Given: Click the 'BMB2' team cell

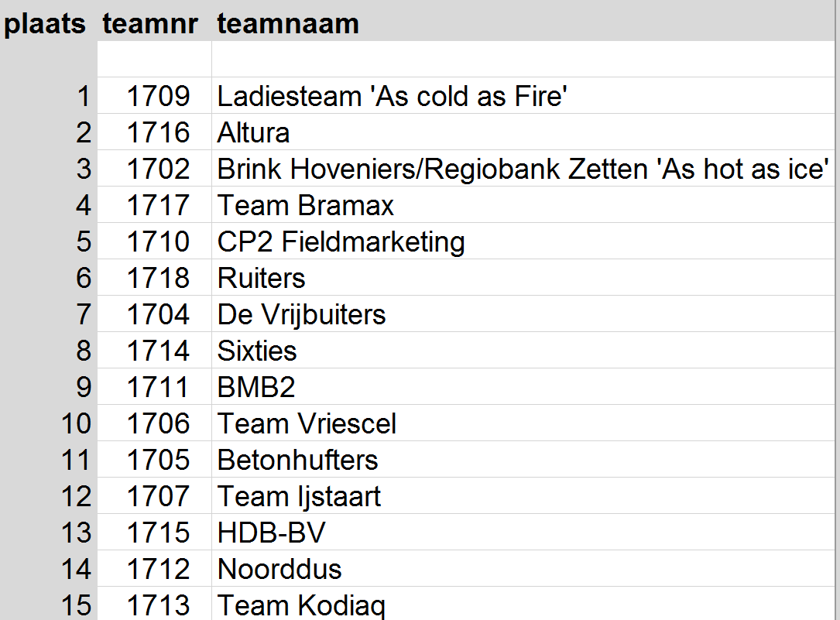Looking at the screenshot, I should 256,387.
